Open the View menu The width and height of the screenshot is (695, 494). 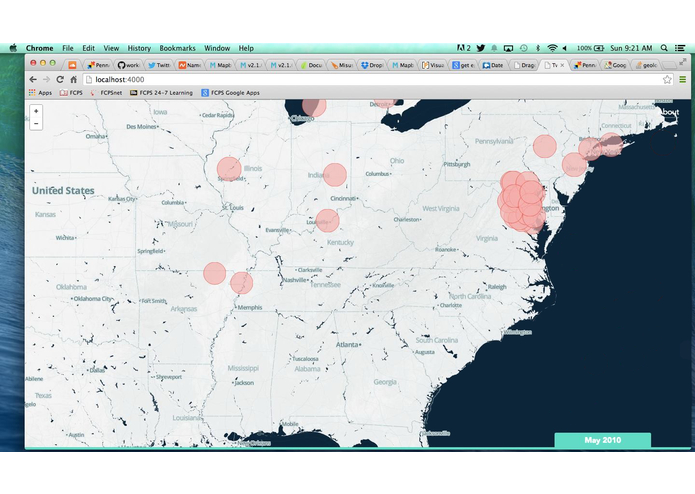(111, 48)
